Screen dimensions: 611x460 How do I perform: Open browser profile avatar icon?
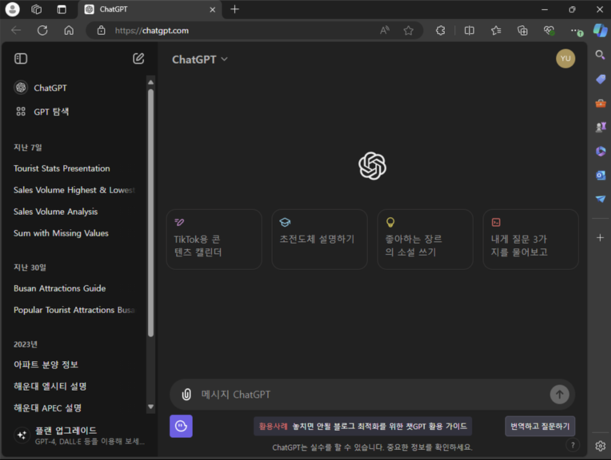click(x=12, y=9)
